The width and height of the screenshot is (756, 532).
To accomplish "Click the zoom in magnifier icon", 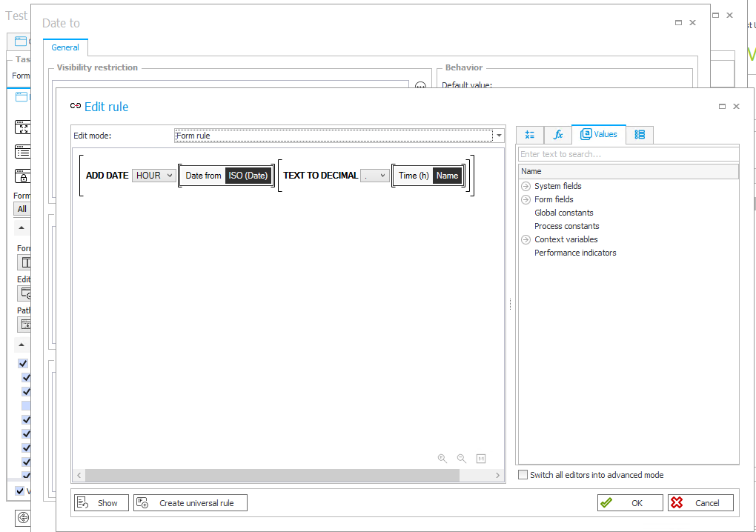I will pyautogui.click(x=442, y=459).
